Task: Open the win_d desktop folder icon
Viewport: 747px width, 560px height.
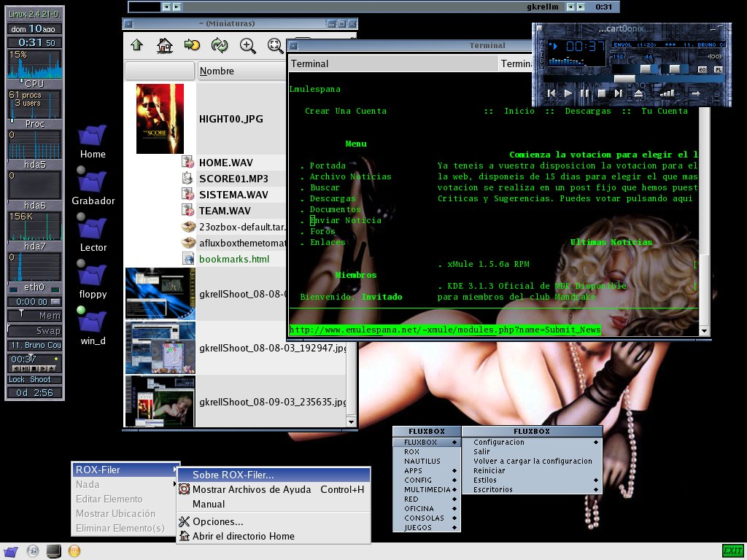Action: pos(93,322)
